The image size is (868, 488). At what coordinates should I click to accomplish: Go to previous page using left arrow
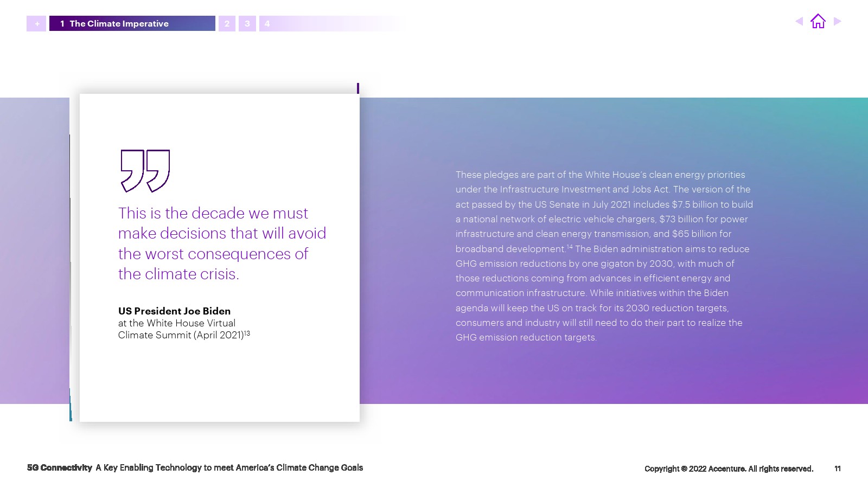coord(799,22)
